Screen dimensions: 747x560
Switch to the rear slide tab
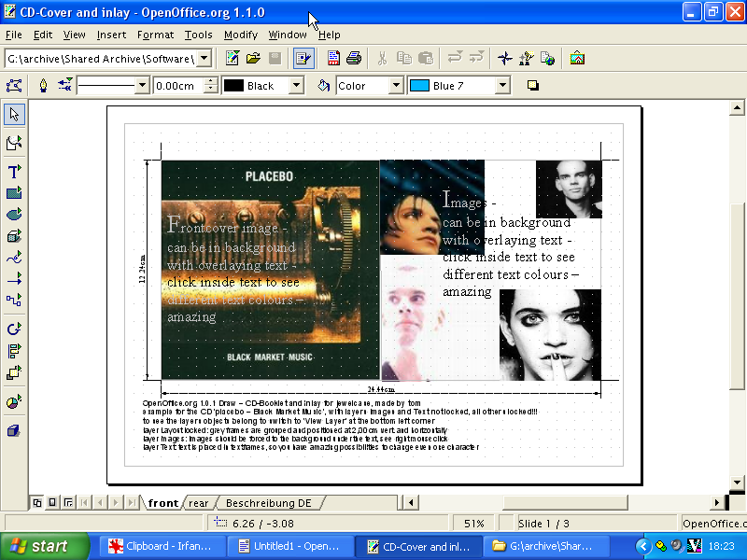coord(199,503)
